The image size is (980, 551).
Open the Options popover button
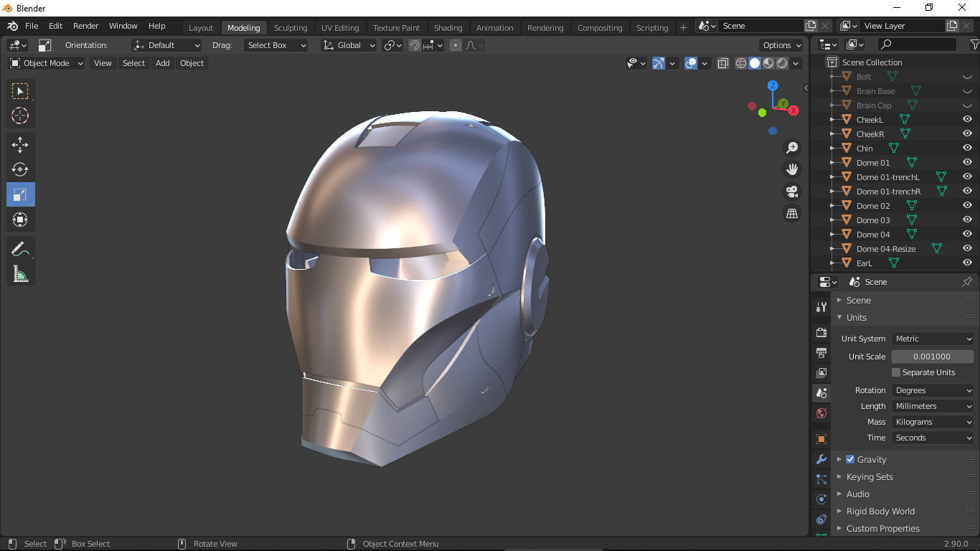(782, 45)
